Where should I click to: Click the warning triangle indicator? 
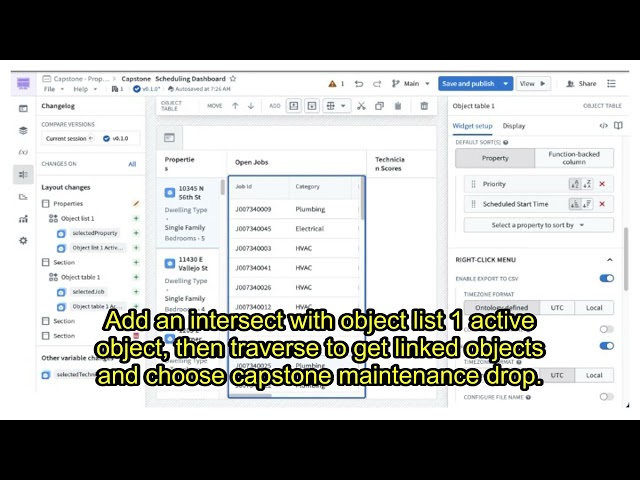(x=332, y=84)
